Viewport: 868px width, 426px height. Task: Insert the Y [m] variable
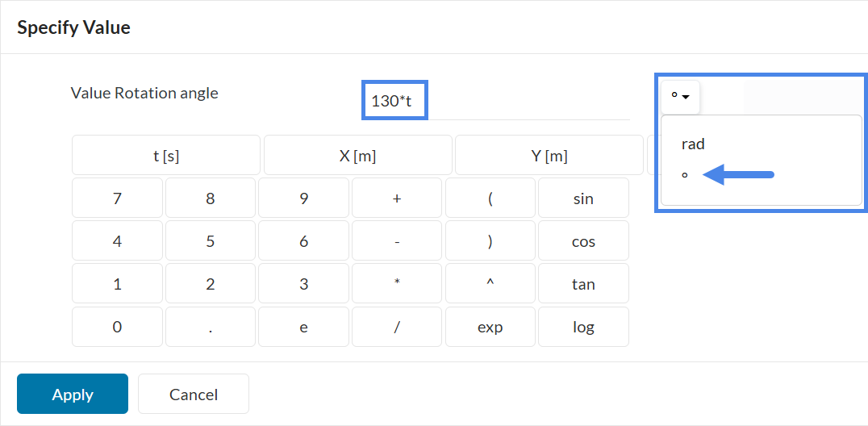pos(549,156)
